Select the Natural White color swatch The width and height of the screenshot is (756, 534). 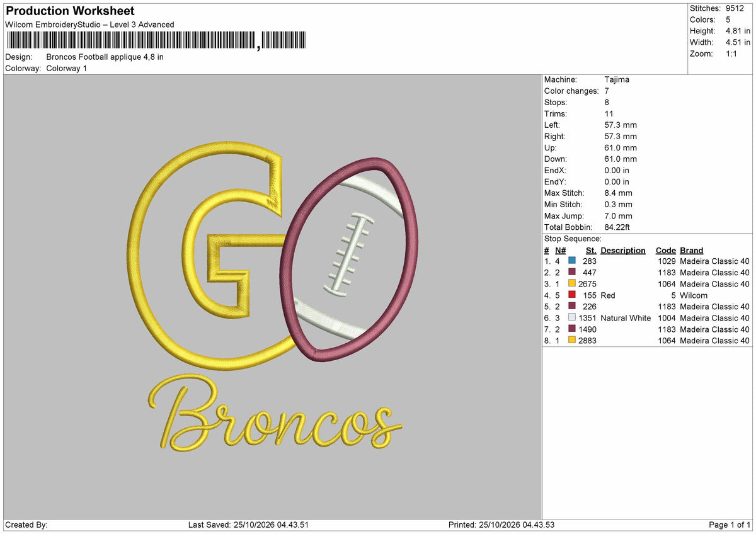(572, 318)
